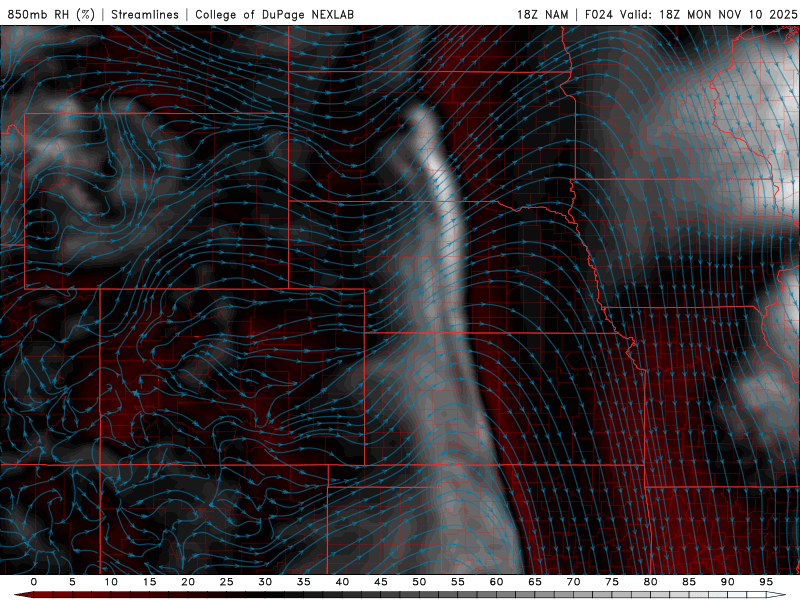Click the "College of DuPage NEXLAB" text
This screenshot has height=600, width=800.
coord(274,14)
